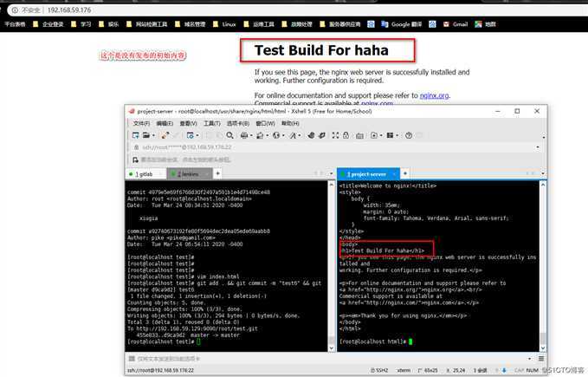Open the nginx.org link on web page
This screenshot has width=588, height=377.
pyautogui.click(x=434, y=95)
